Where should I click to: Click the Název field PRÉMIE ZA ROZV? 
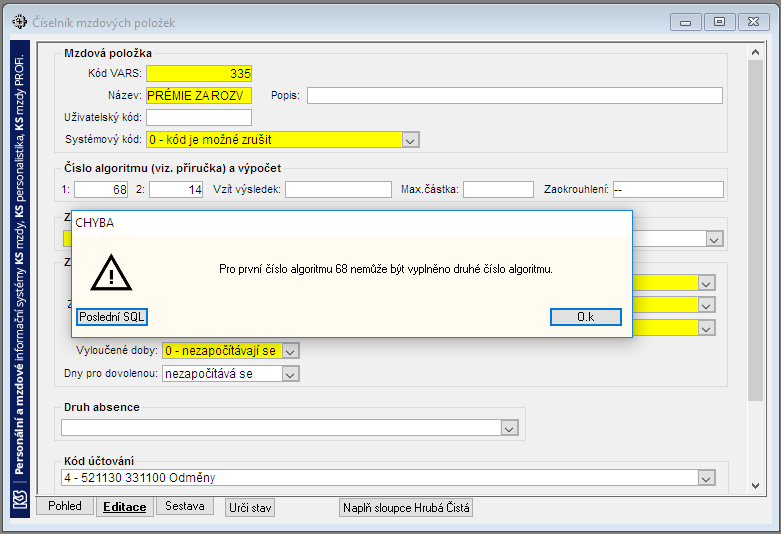point(199,96)
